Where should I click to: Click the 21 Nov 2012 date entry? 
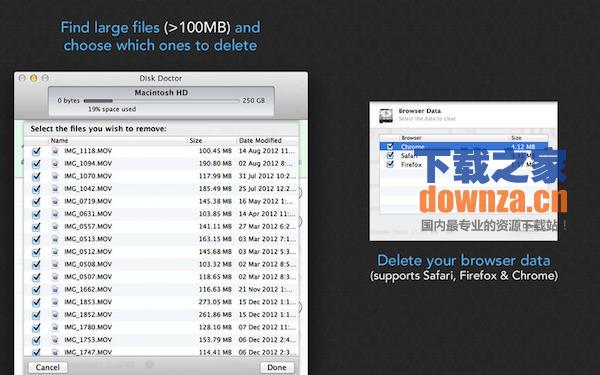265,289
